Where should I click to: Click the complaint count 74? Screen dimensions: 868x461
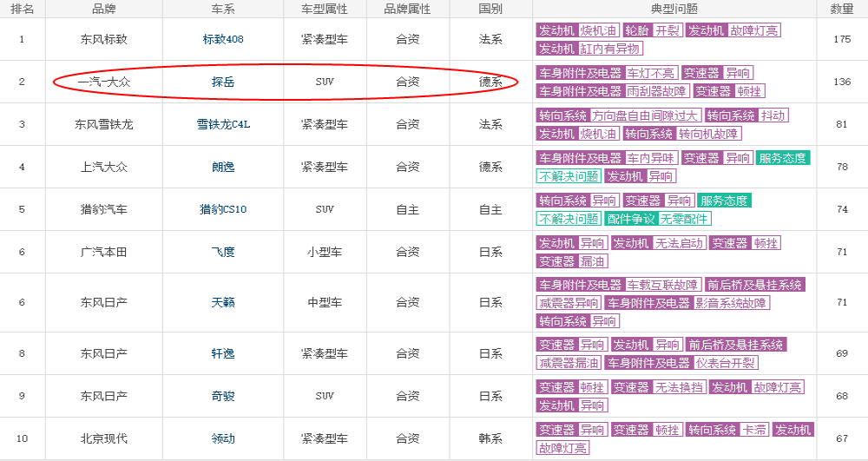(842, 210)
